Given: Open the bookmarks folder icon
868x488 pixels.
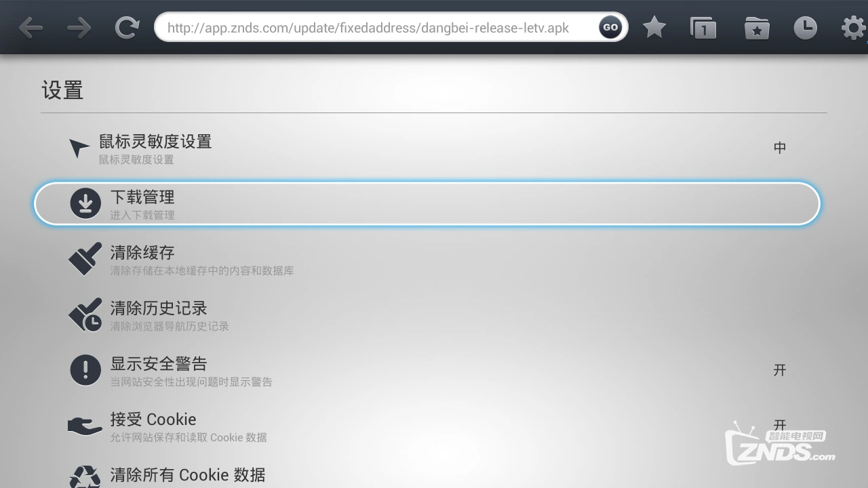Looking at the screenshot, I should (x=756, y=28).
